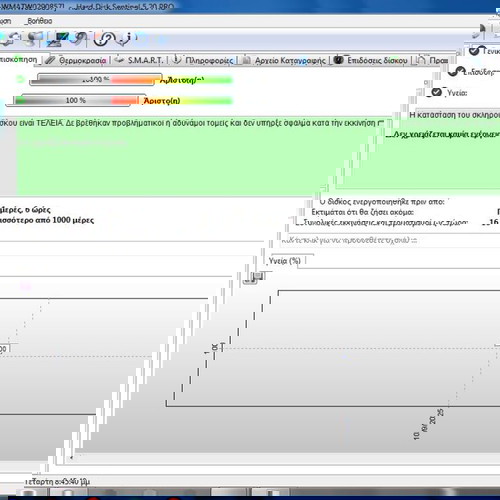This screenshot has width=500, height=500.
Task: Click the small save button above the graph
Action: click(x=259, y=277)
